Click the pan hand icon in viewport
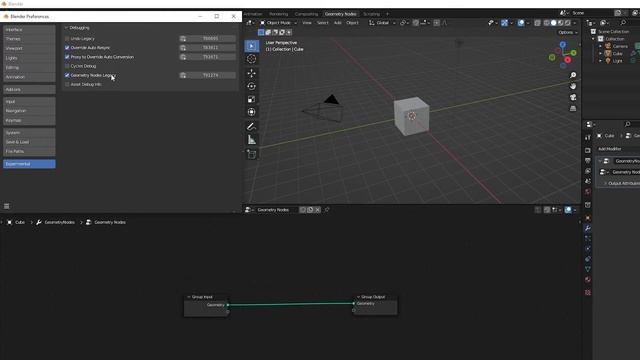The height and width of the screenshot is (360, 640). point(573,86)
